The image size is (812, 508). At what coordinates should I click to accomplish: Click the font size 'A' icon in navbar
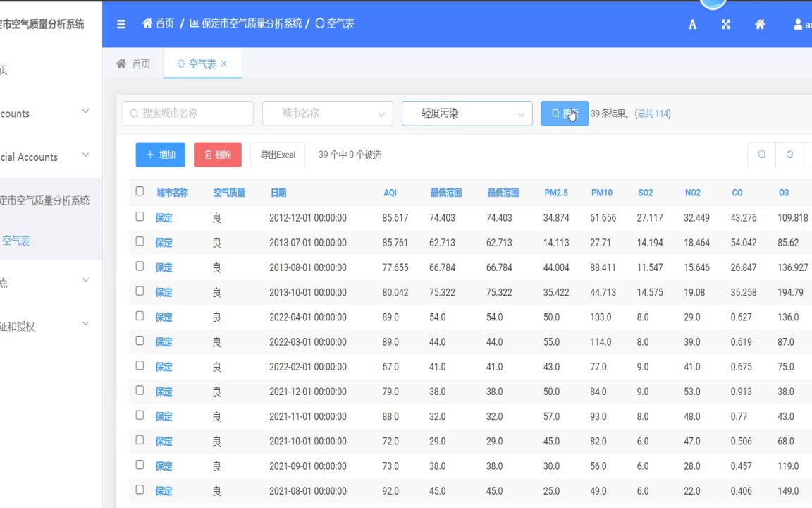(691, 24)
